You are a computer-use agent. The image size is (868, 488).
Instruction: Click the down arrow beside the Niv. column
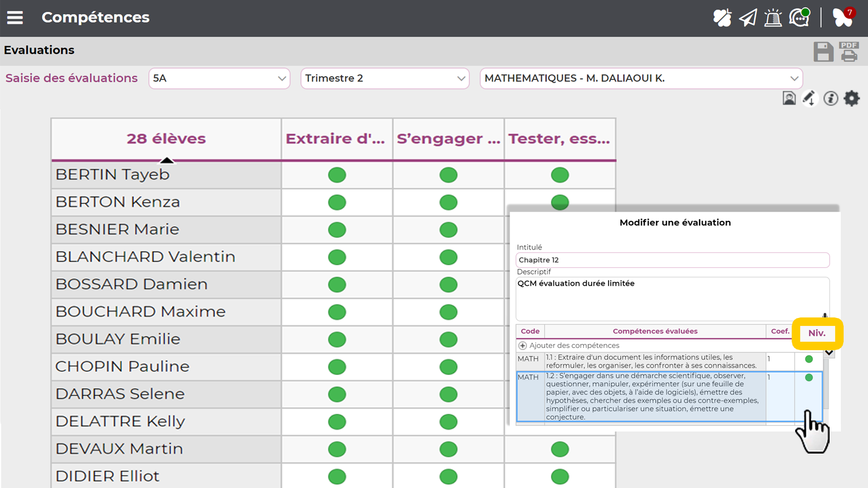coord(829,352)
